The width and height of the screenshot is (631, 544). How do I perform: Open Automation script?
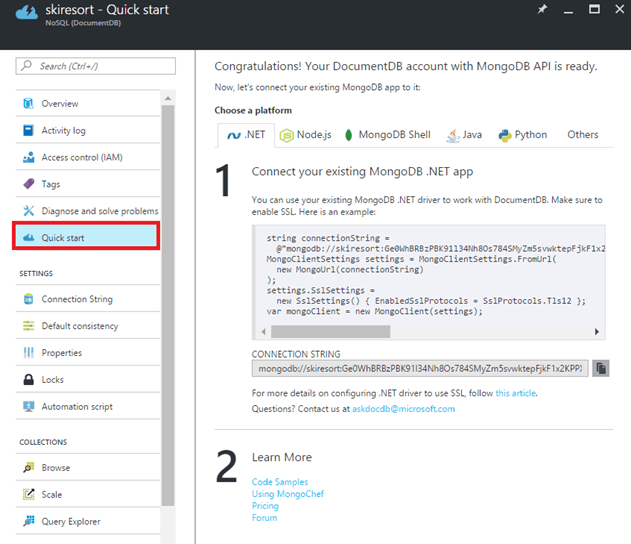point(88,406)
